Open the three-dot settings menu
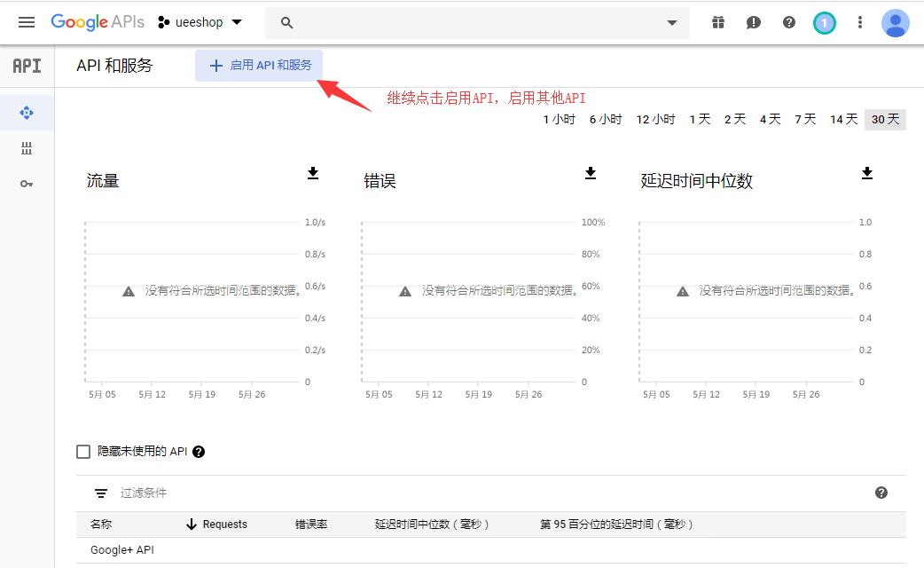924x568 pixels. coord(860,22)
